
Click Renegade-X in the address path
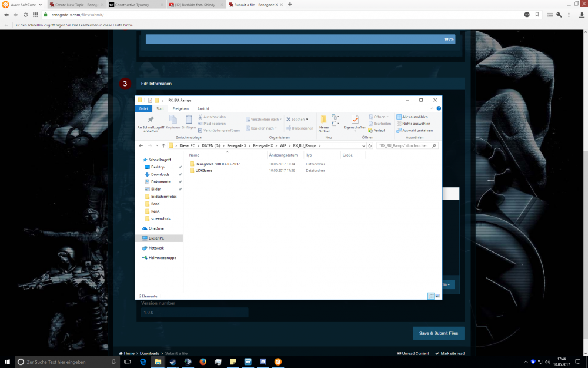point(263,145)
